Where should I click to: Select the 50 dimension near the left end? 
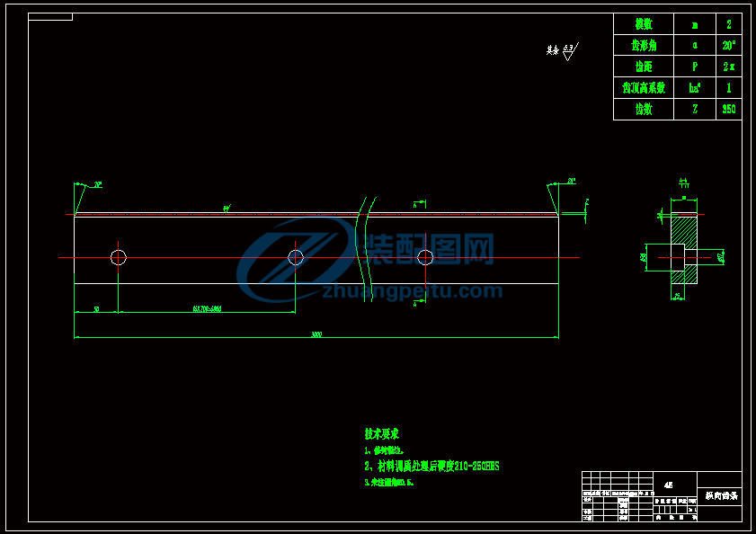[x=96, y=309]
